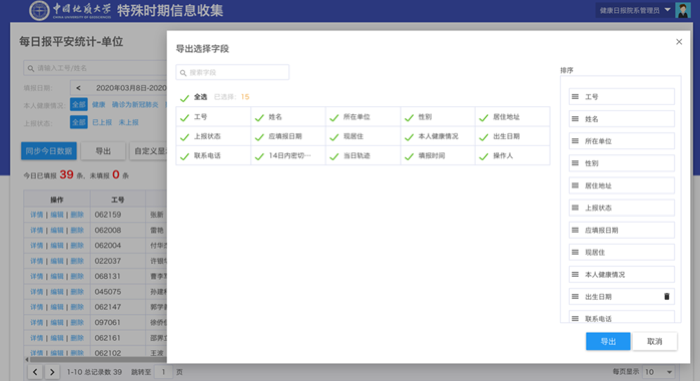Select 健康 health filter

98,105
